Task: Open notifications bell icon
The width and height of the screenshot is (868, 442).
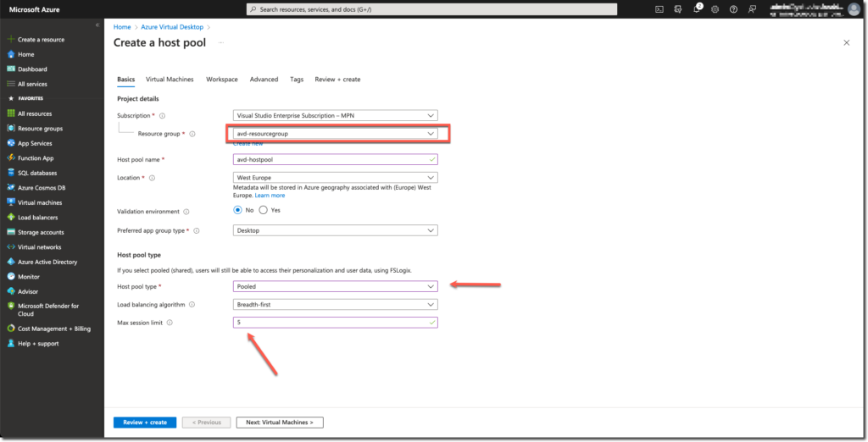Action: pyautogui.click(x=697, y=9)
